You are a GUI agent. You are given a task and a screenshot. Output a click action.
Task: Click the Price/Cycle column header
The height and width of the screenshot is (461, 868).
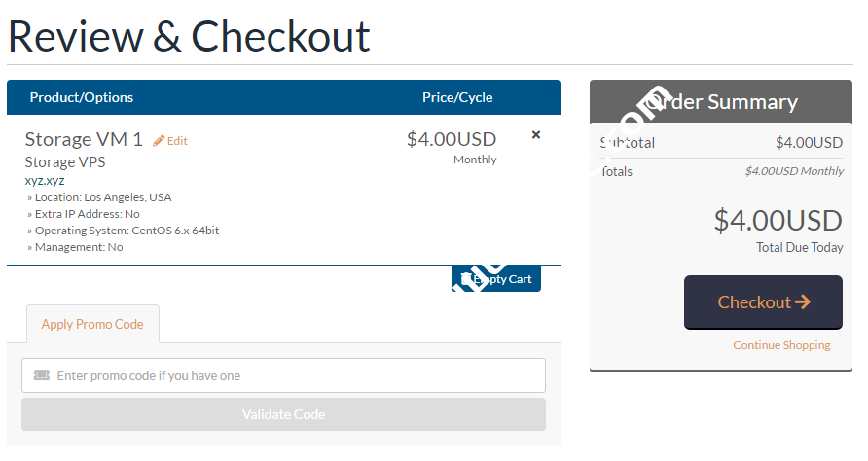click(x=457, y=97)
